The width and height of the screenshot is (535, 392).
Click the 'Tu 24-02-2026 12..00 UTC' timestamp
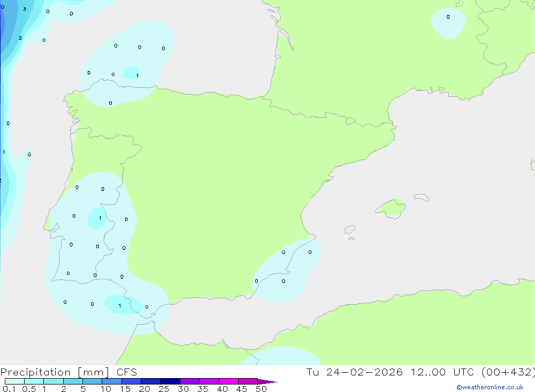point(390,372)
